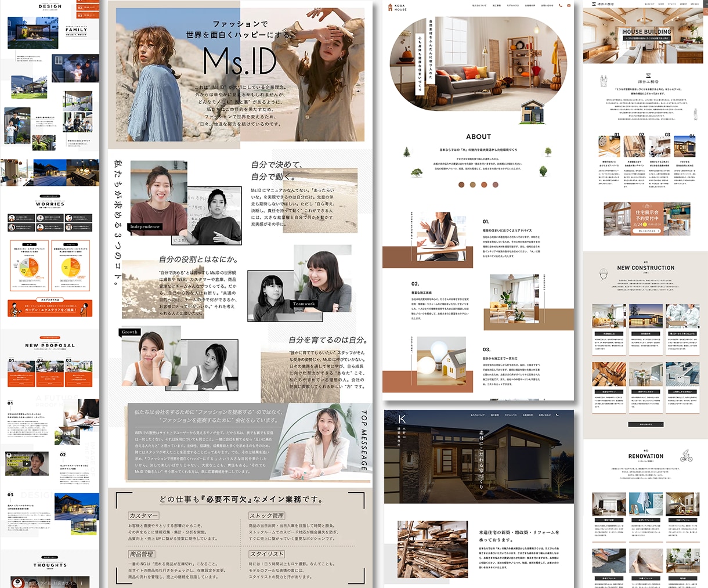Open 私たちについて in the Koga House menu
This screenshot has height=588, width=708.
[x=479, y=6]
